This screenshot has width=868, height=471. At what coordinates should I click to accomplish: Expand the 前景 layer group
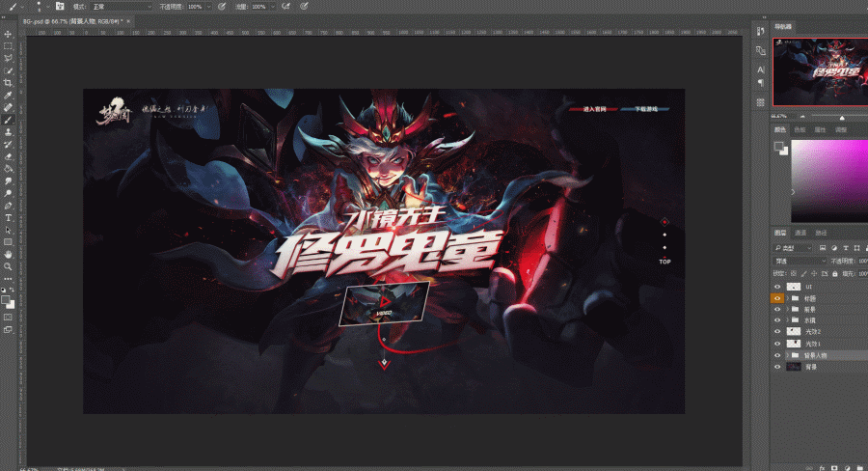[x=788, y=309]
